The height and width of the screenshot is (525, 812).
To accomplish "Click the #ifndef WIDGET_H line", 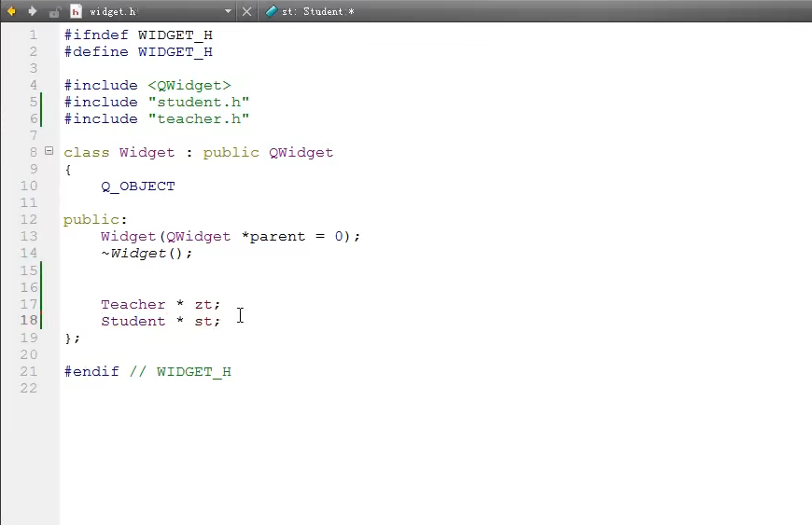I will pos(138,35).
